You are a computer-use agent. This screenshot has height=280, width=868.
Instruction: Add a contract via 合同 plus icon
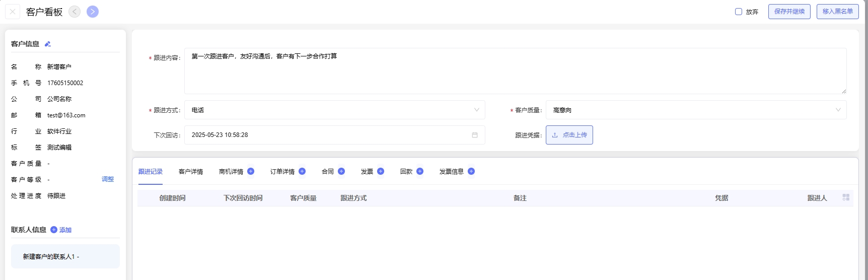pos(341,171)
